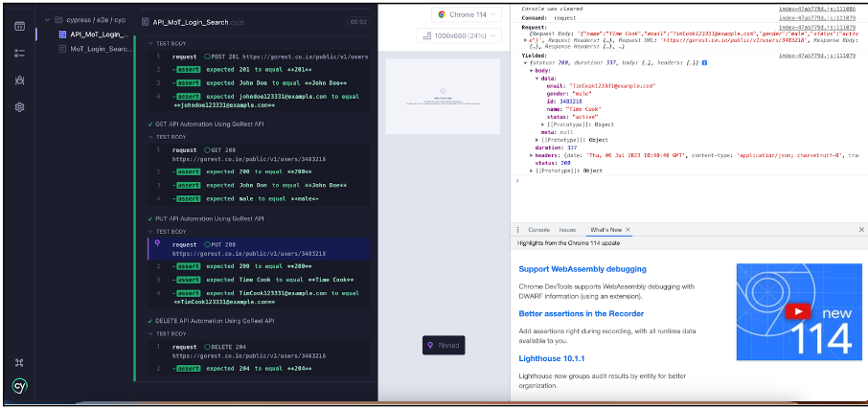This screenshot has height=409, width=868.
Task: Collapse the cypress / e2e folder
Action: click(x=46, y=20)
